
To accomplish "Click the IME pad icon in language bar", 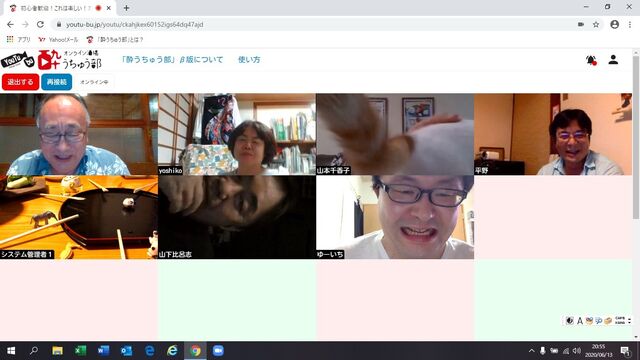I will (x=589, y=321).
